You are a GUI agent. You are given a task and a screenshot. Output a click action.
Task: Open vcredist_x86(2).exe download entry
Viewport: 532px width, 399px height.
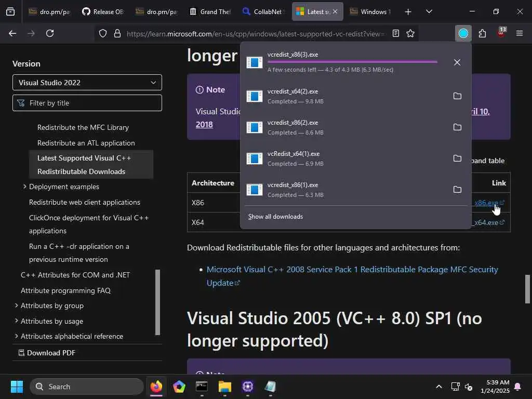[345, 127]
